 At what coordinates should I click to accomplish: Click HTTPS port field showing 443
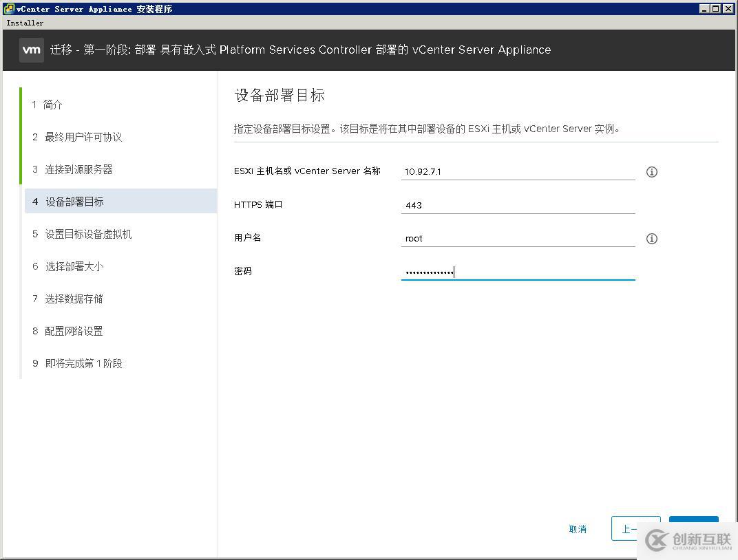[518, 205]
